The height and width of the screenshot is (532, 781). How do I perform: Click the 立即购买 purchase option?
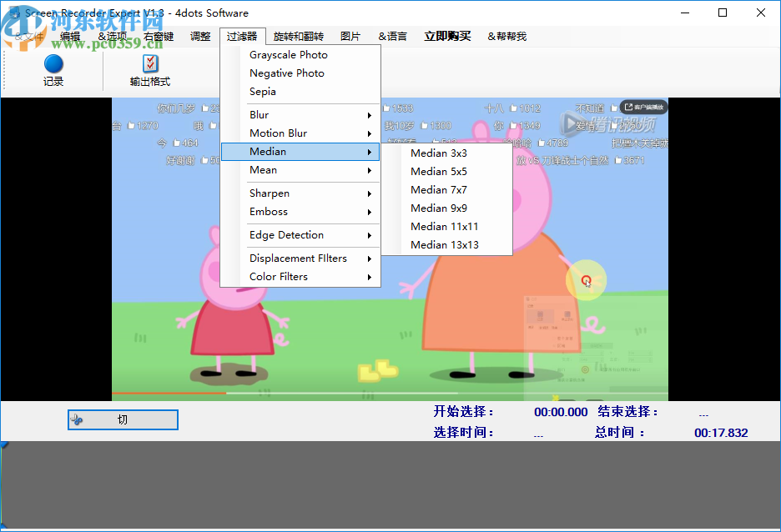point(448,36)
